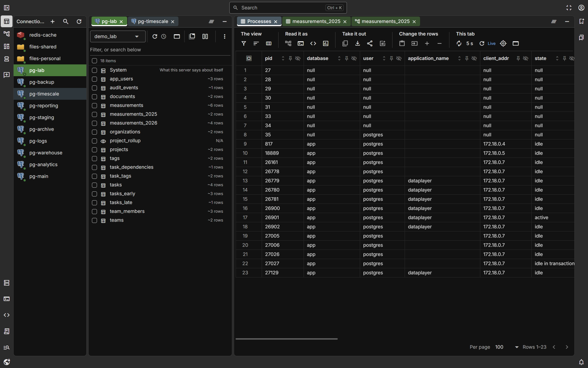Add a row with the plus icon
Image resolution: width=588 pixels, height=368 pixels.
427,43
